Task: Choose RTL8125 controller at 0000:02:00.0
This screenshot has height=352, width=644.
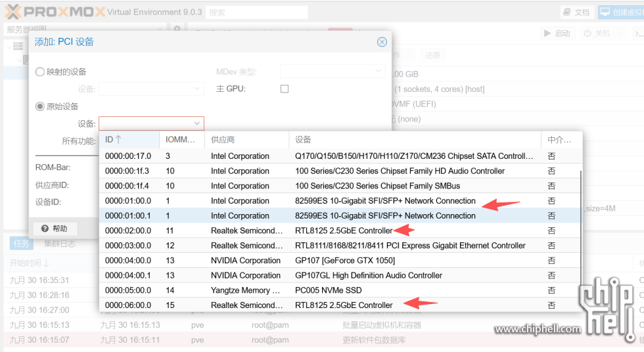Action: [x=343, y=231]
